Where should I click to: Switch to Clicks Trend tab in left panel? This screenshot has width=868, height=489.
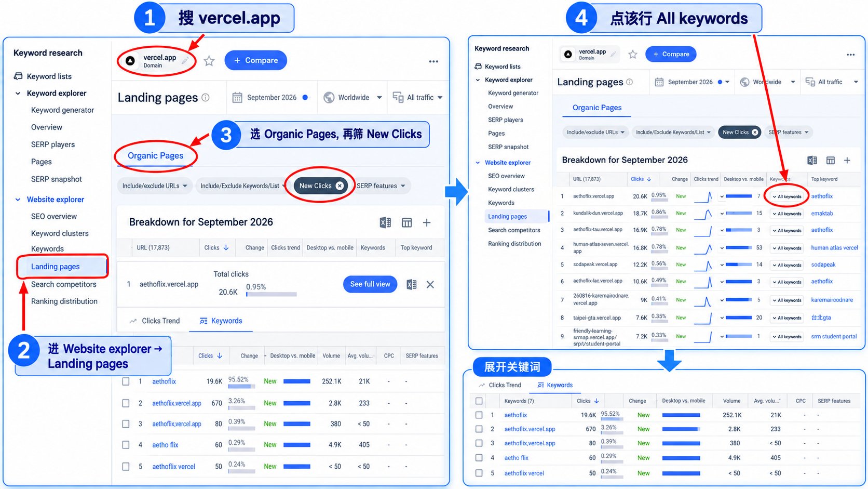[155, 321]
